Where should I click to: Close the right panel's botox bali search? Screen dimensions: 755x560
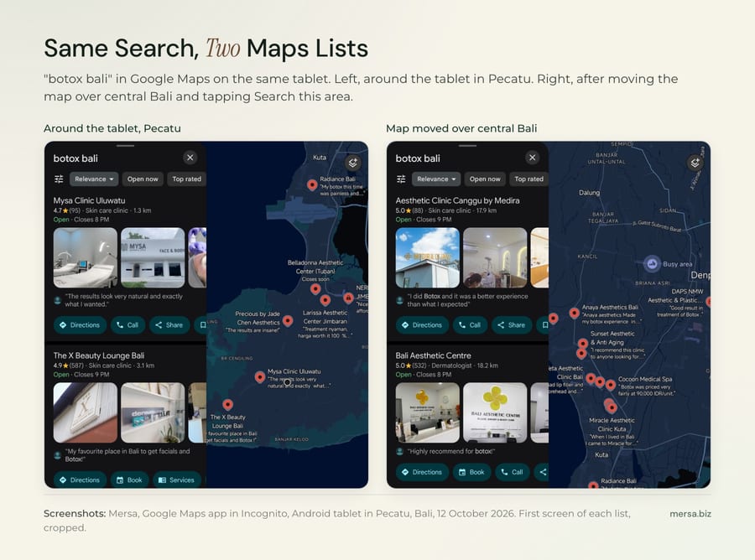(x=532, y=158)
